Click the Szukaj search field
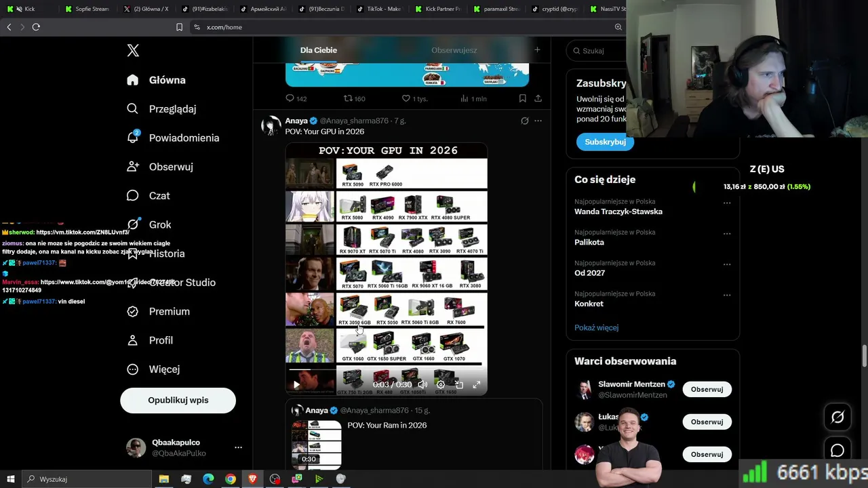 click(597, 51)
